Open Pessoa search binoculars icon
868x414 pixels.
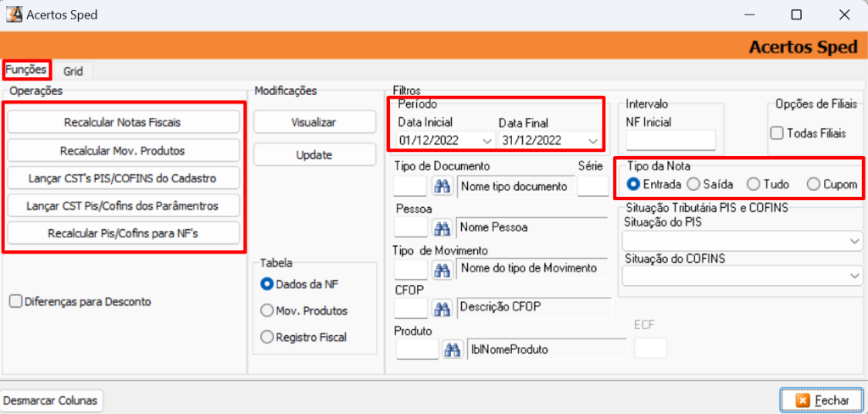pyautogui.click(x=442, y=227)
